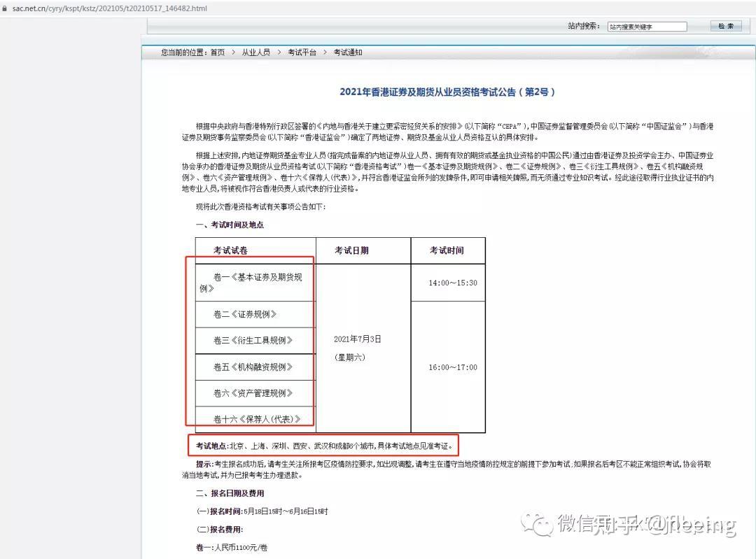The width and height of the screenshot is (756, 559).
Task: Click inside the 站内搜索 keyword input box
Action: coord(647,25)
